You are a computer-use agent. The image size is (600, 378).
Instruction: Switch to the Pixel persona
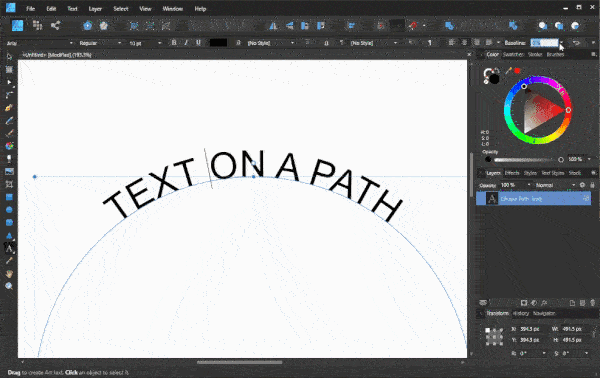(37, 26)
